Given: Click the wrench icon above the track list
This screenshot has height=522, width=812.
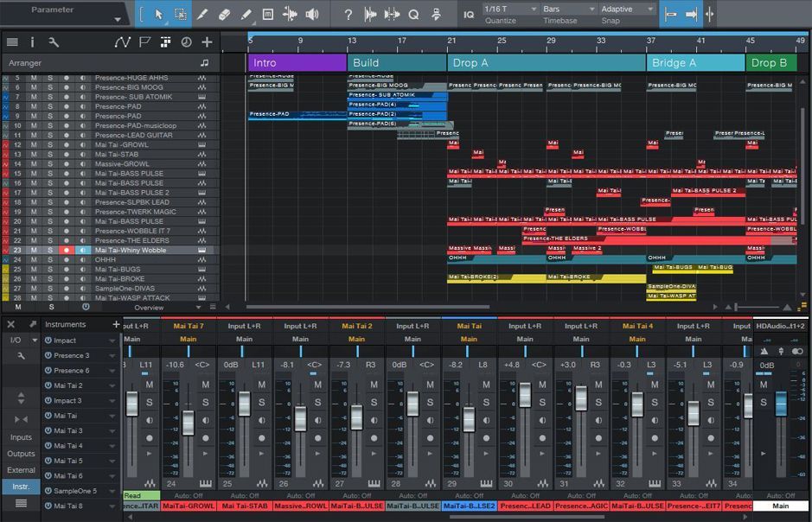Looking at the screenshot, I should pyautogui.click(x=54, y=41).
